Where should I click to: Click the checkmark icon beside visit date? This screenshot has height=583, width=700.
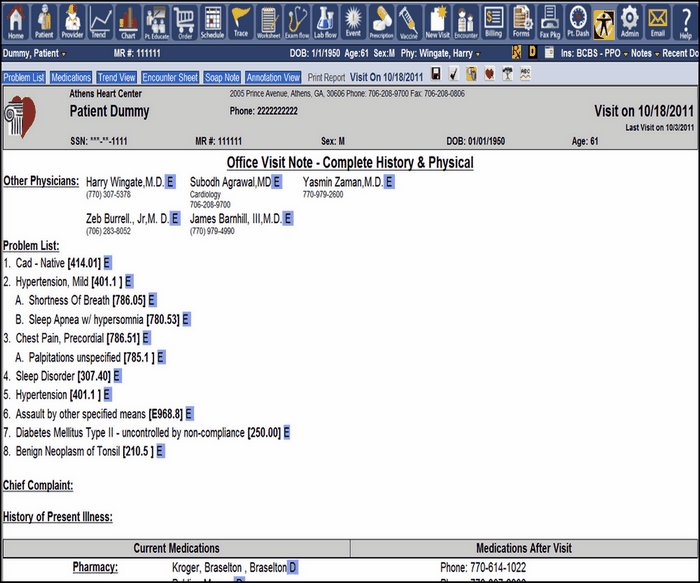pos(454,73)
